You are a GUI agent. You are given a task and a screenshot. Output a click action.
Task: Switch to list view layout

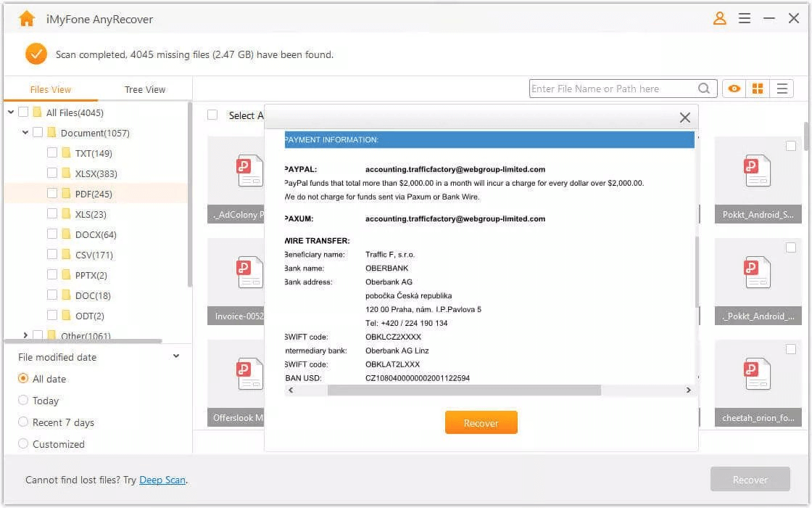point(782,89)
